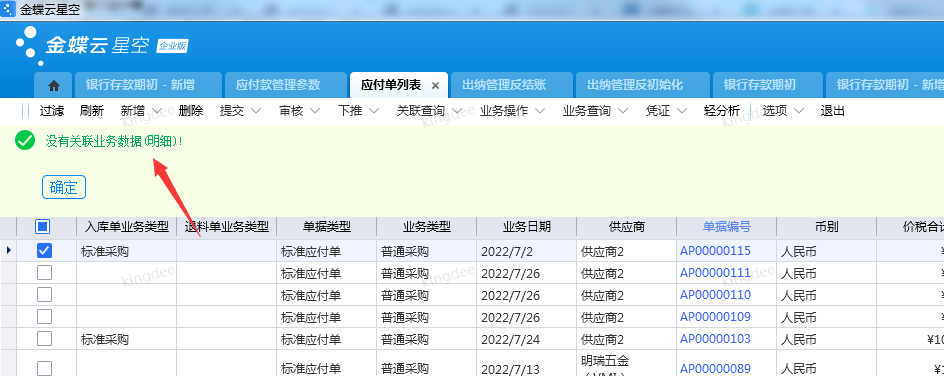Check the AP00000111 row checkbox
Viewport: 944px width, 376px height.
pyautogui.click(x=45, y=273)
